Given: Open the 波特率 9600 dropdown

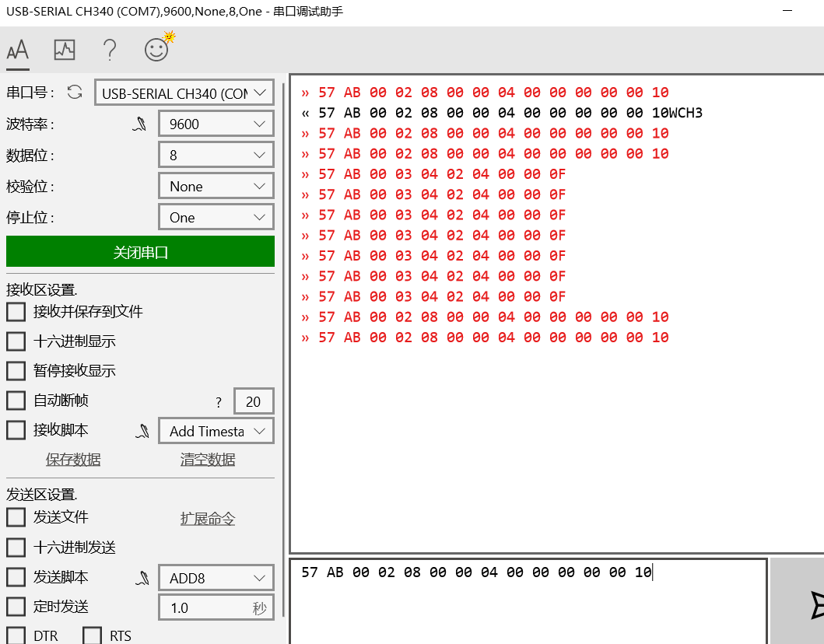Looking at the screenshot, I should pyautogui.click(x=216, y=123).
